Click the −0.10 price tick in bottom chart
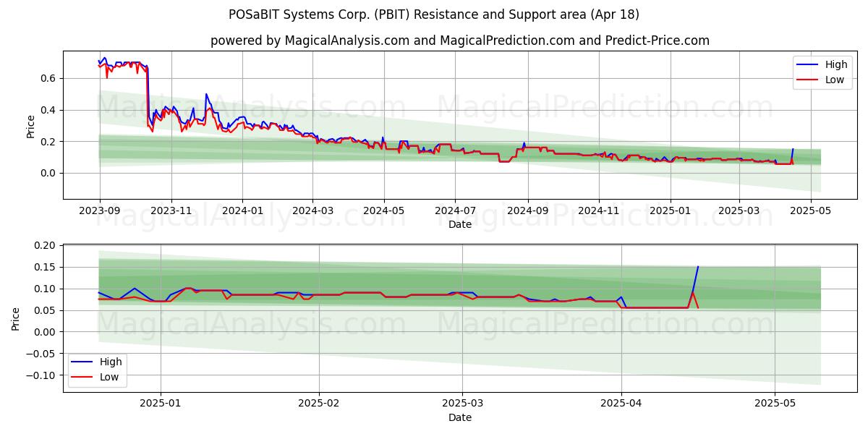 click(41, 375)
